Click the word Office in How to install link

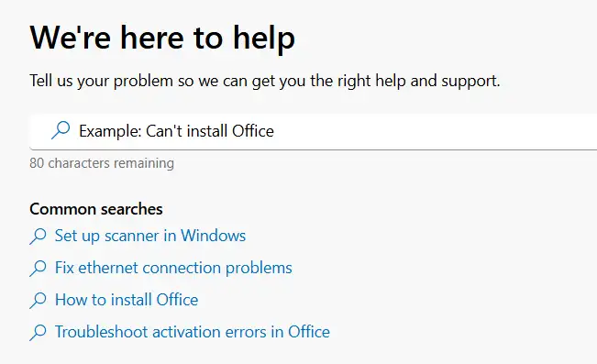point(177,300)
